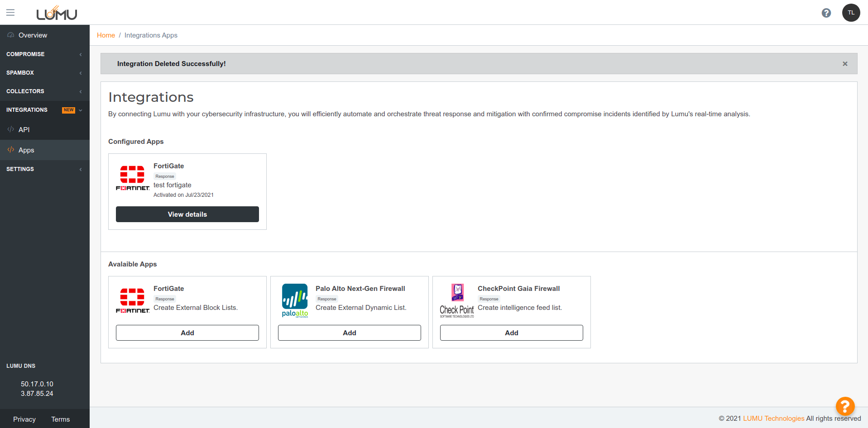Click the Fortinet logo in Configured Apps
868x428 pixels.
(132, 178)
